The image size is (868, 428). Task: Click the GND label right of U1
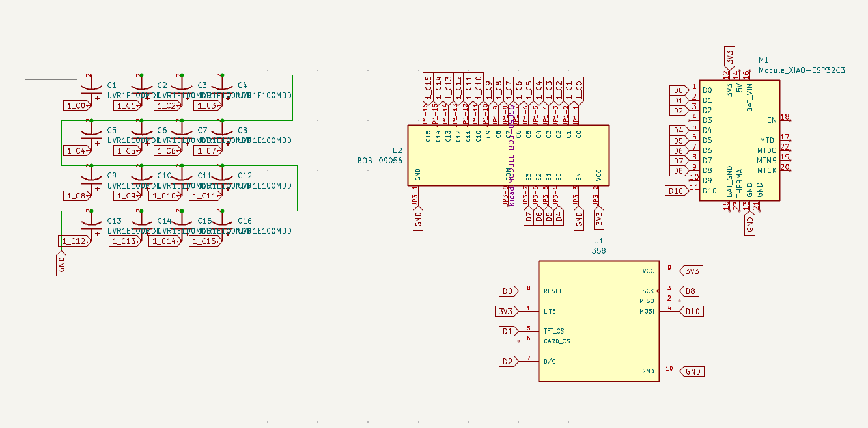point(692,371)
